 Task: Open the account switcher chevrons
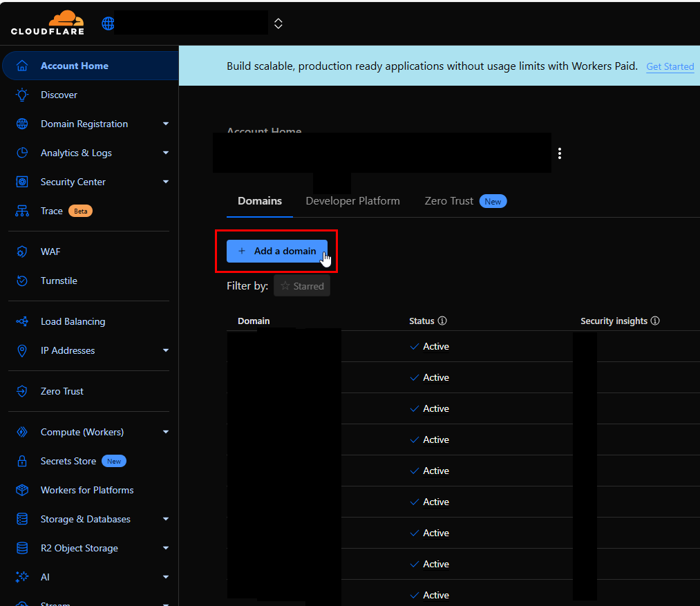coord(278,23)
